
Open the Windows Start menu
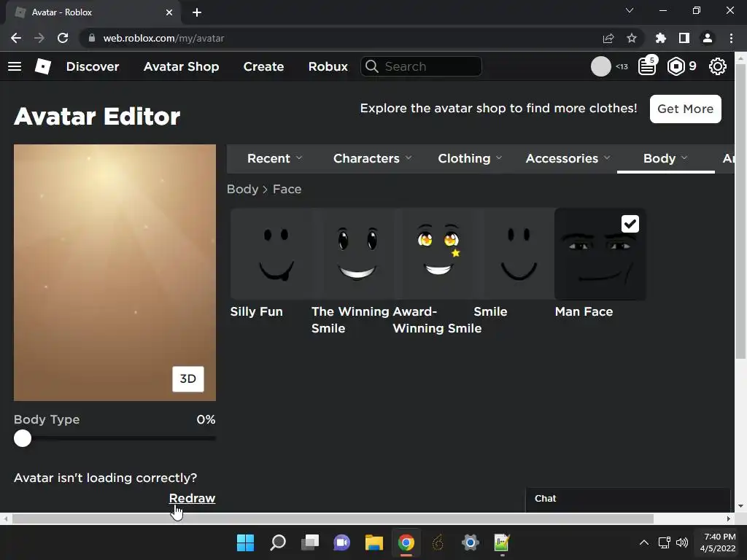(245, 542)
